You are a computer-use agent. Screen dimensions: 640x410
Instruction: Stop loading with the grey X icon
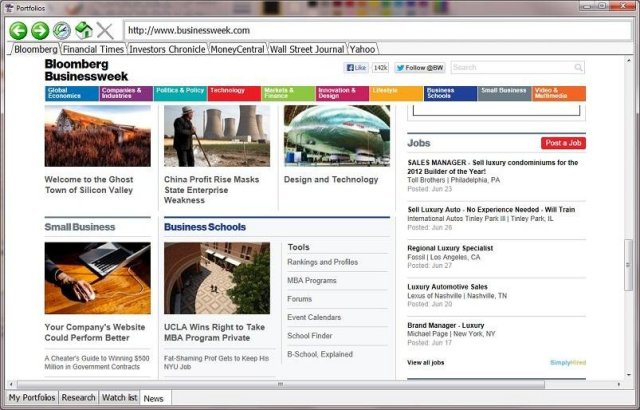point(105,31)
